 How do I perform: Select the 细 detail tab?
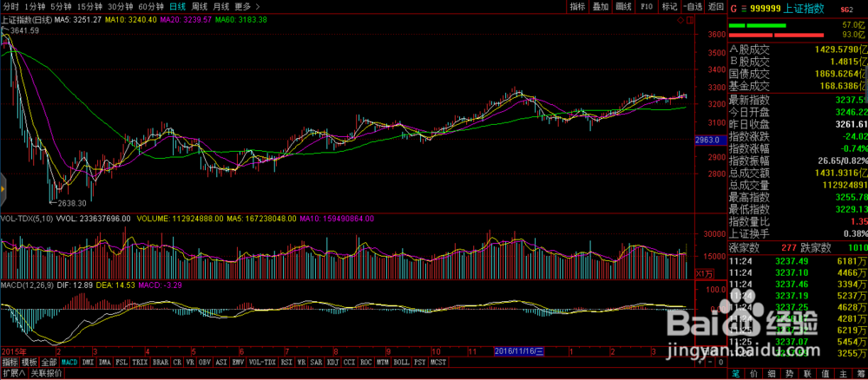[x=771, y=373]
